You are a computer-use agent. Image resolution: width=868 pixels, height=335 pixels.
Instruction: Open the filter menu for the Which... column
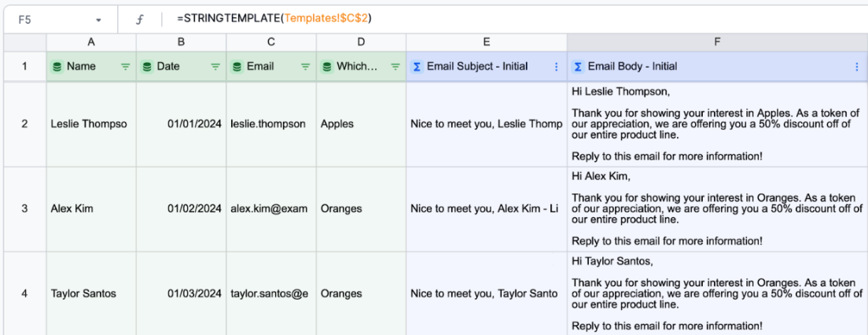point(395,66)
